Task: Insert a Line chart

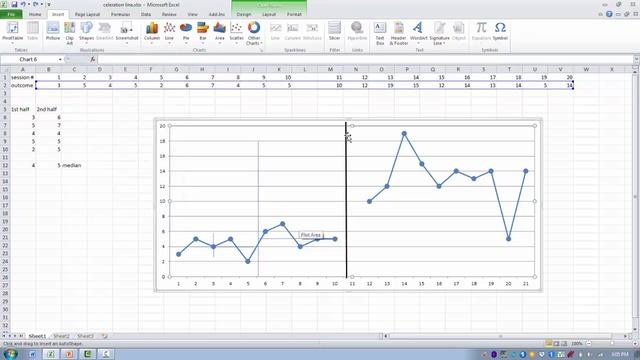Action: click(x=169, y=32)
